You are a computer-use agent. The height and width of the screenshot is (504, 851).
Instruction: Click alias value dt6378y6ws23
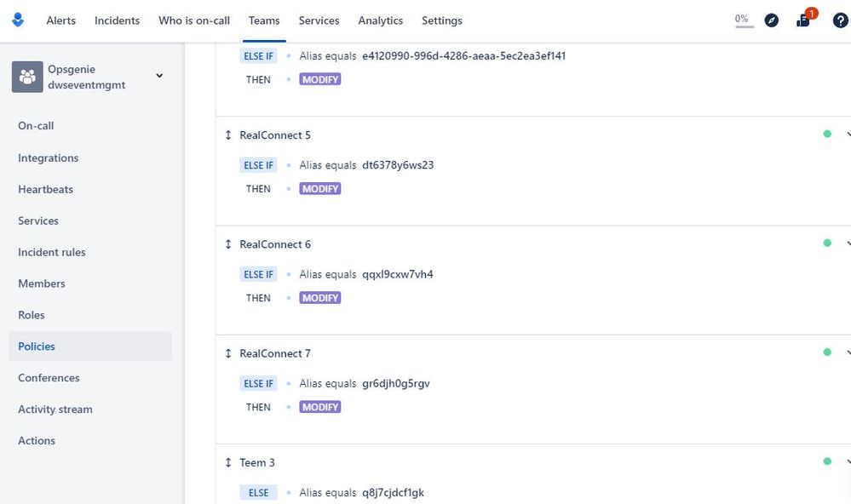click(398, 165)
